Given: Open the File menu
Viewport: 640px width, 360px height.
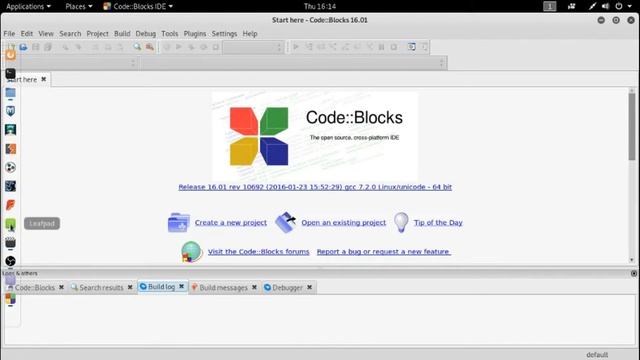Looking at the screenshot, I should pos(9,33).
